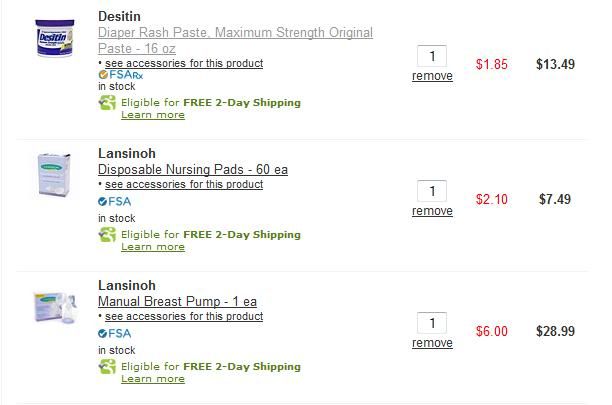The image size is (612, 405).
Task: Open the Diaper Rash Paste product link
Action: pos(235,40)
